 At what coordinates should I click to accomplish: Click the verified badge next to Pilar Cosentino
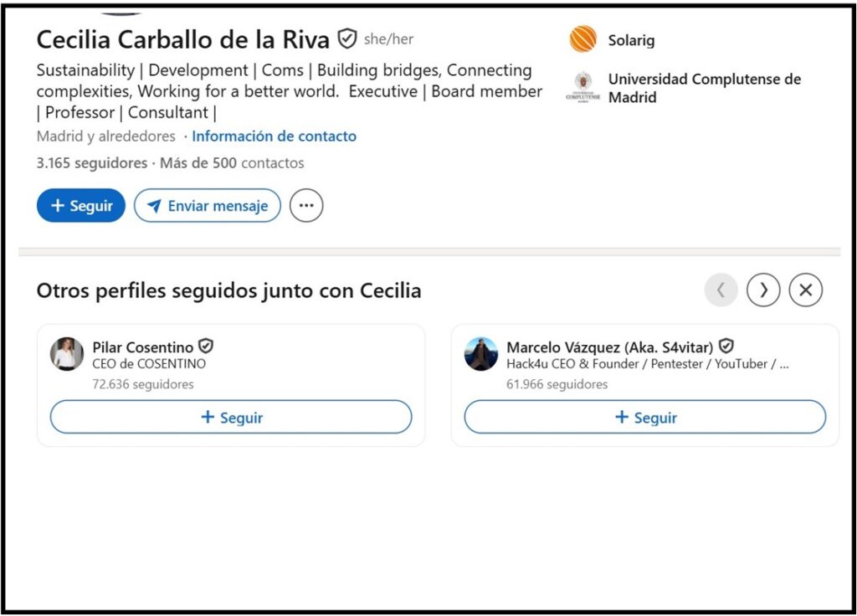pyautogui.click(x=206, y=346)
